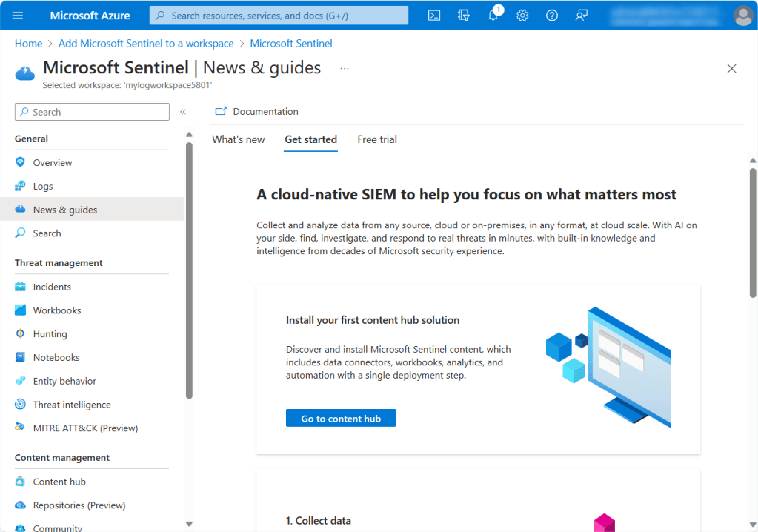Open the notifications bell
The image size is (758, 532).
pyautogui.click(x=493, y=16)
